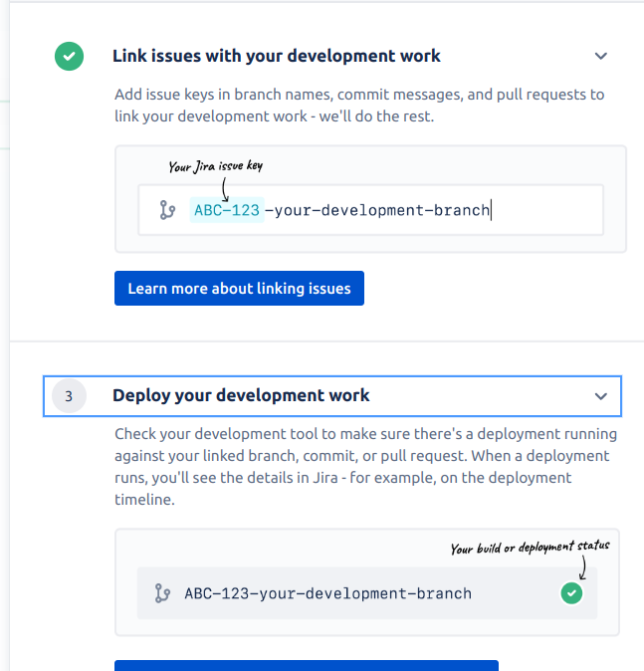Click the "Check your development tool" description paragraph

pyautogui.click(x=366, y=467)
